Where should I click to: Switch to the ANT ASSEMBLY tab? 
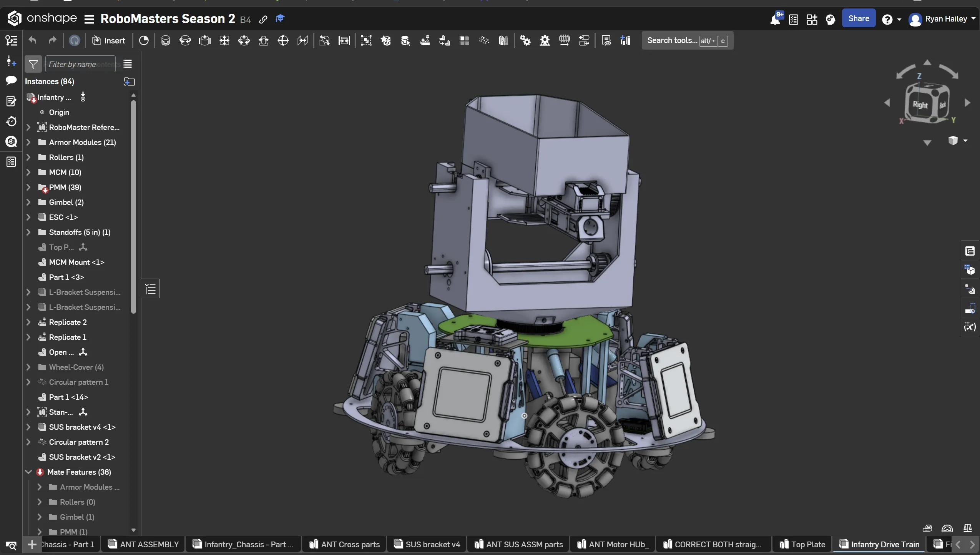[143, 544]
